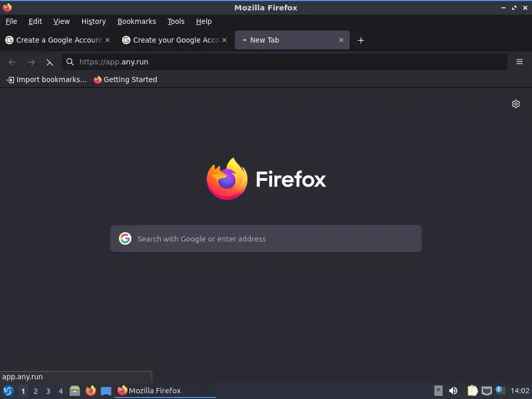The image size is (532, 399).
Task: Open the History menu
Action: click(x=94, y=21)
